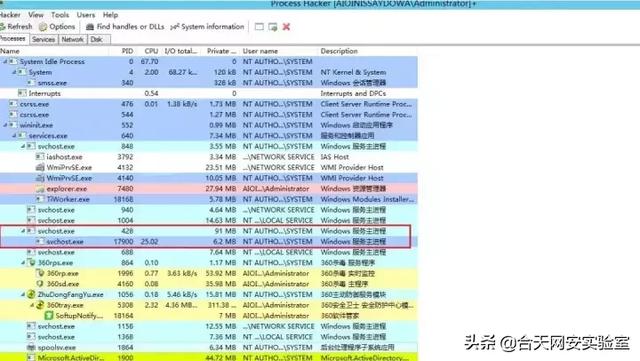640x361 pixels.
Task: Switch to the Services tab
Action: tap(43, 39)
